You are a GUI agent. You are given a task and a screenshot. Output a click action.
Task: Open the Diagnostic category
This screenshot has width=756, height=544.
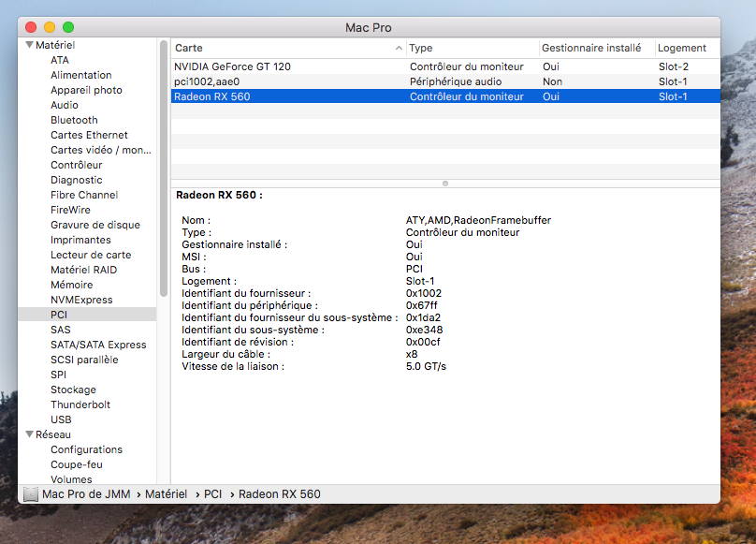pyautogui.click(x=76, y=180)
